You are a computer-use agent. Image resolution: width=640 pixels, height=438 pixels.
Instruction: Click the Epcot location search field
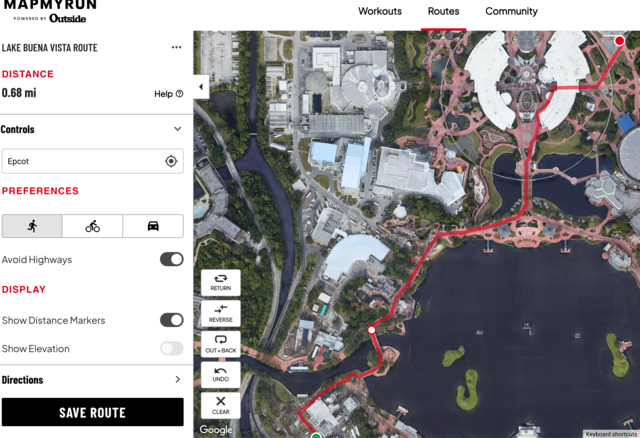tap(93, 161)
